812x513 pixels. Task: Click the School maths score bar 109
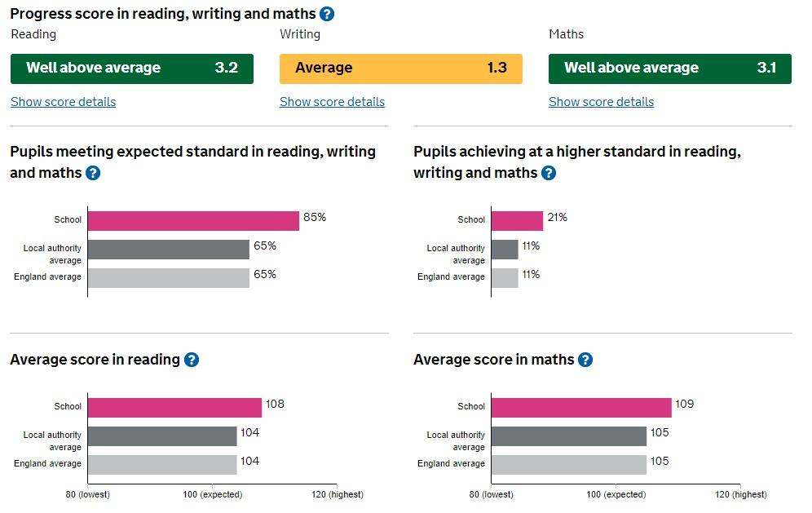pyautogui.click(x=581, y=407)
